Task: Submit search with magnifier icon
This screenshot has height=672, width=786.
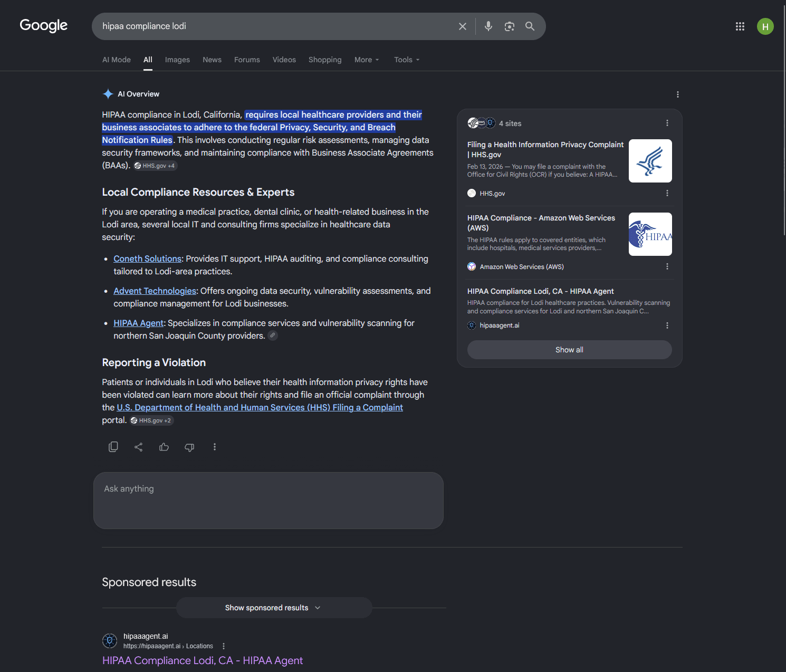Action: click(x=530, y=26)
